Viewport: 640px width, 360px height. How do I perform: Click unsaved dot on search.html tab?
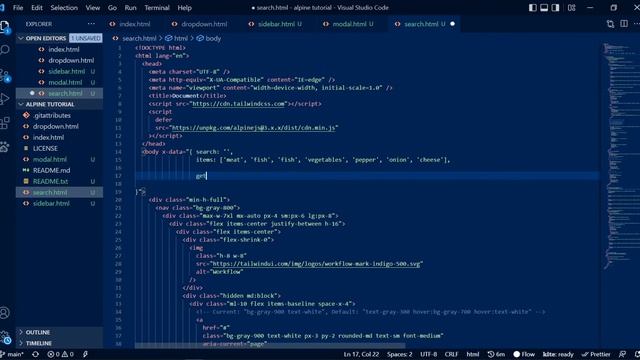(x=452, y=24)
